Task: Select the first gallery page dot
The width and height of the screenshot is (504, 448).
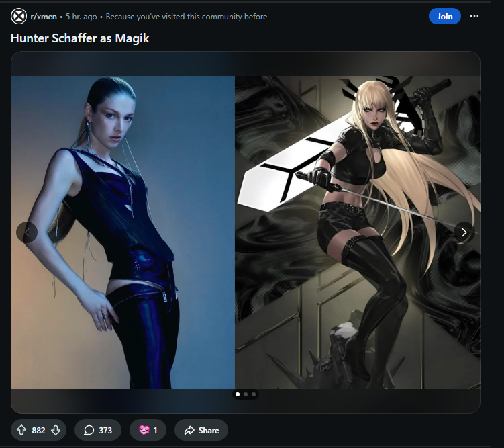Action: point(238,394)
